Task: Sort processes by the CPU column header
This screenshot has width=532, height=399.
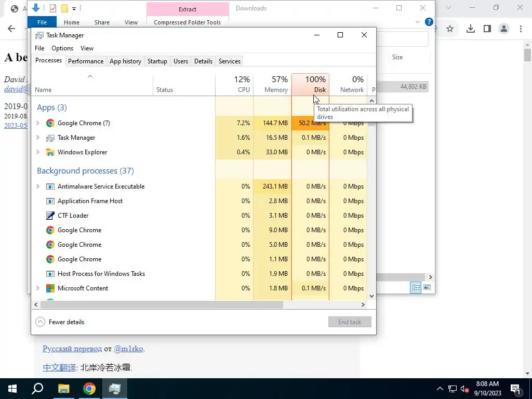Action: (234, 85)
